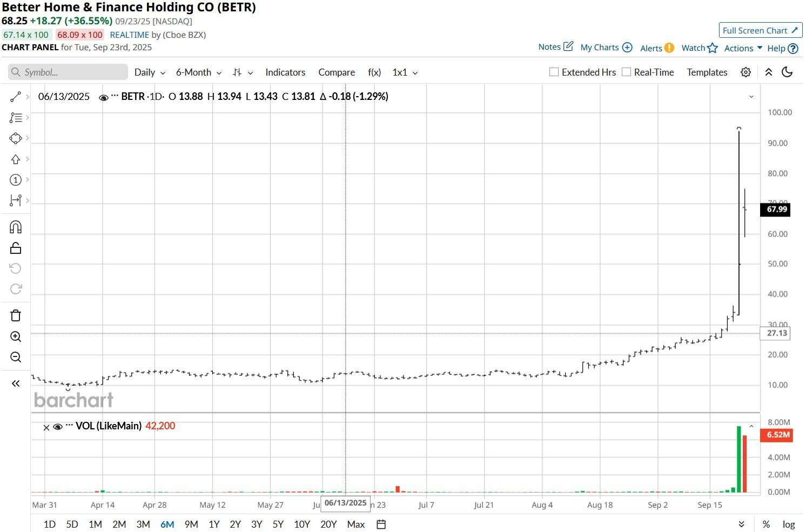
Task: Select the trend line drawing tool
Action: (16, 97)
